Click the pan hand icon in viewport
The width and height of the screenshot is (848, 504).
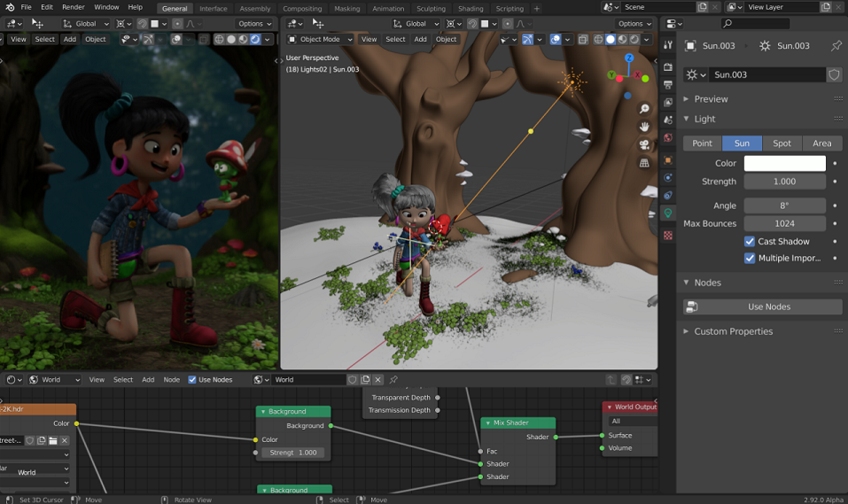(x=644, y=127)
